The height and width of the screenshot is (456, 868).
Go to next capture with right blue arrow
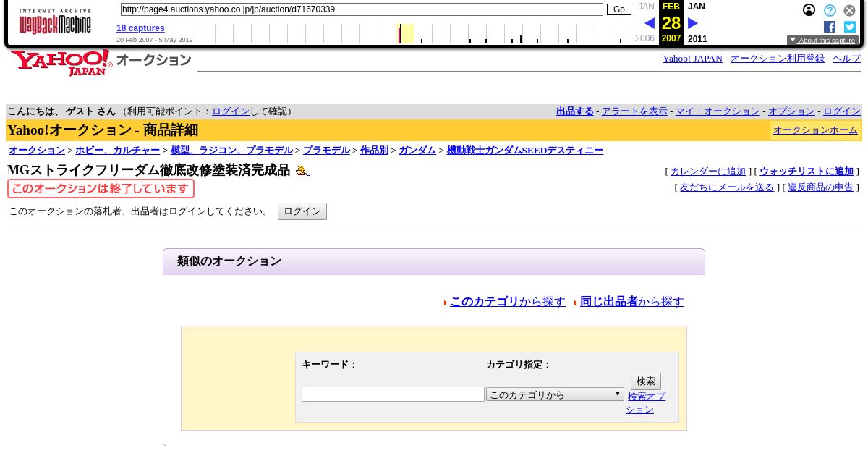pos(692,23)
